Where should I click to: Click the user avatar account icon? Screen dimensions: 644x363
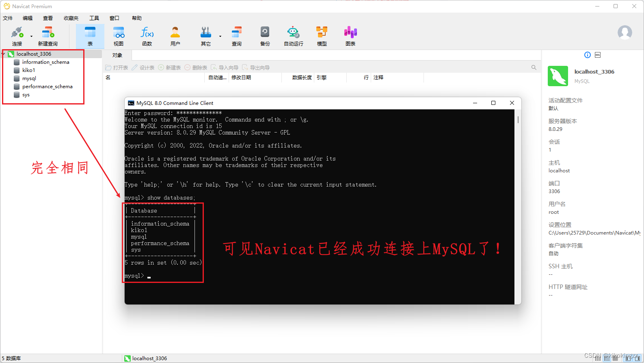coord(625,32)
